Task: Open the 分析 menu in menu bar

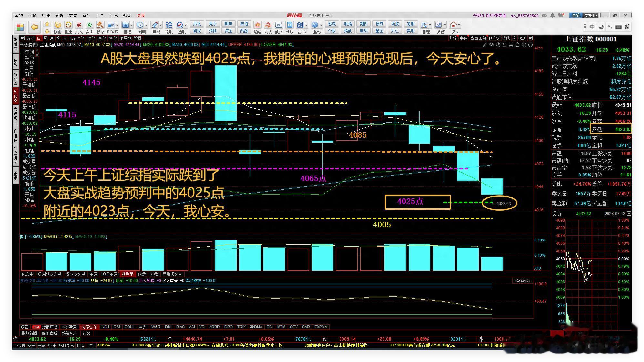Action: pyautogui.click(x=59, y=16)
